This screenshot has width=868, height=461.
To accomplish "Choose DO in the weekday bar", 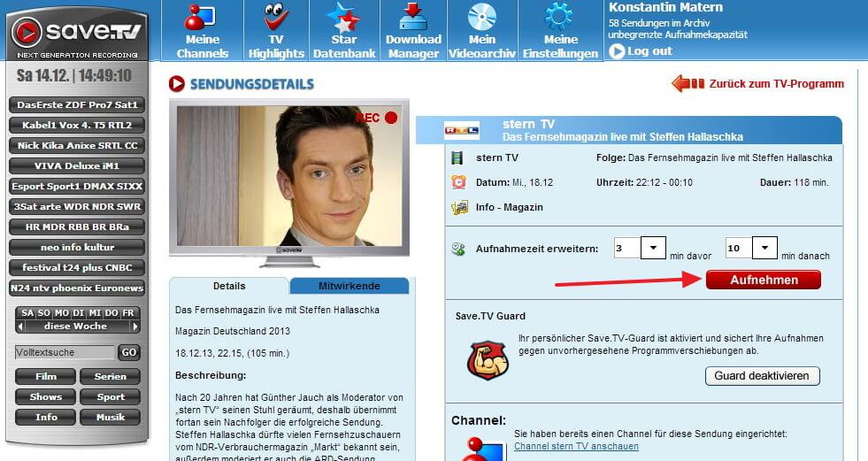I will pos(111,312).
